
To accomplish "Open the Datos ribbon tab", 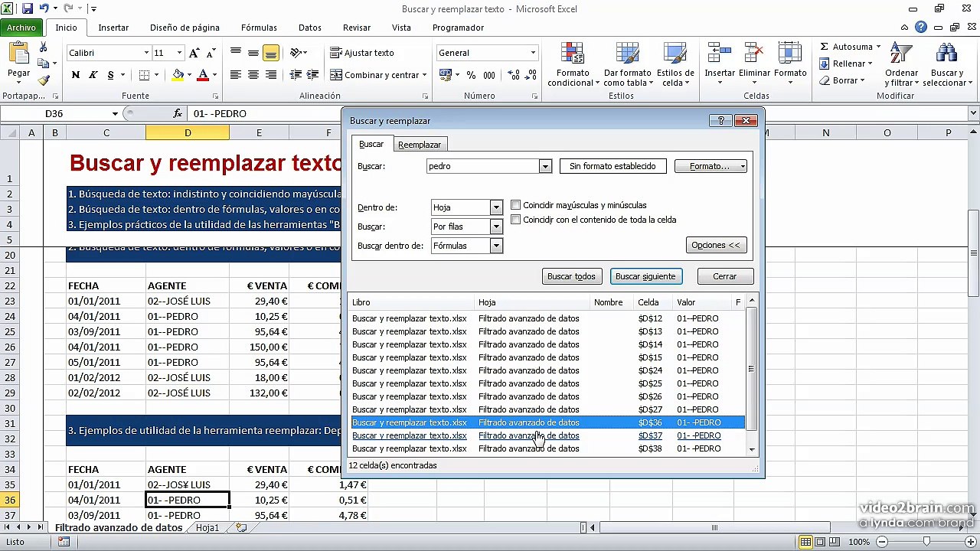I will 310,28.
